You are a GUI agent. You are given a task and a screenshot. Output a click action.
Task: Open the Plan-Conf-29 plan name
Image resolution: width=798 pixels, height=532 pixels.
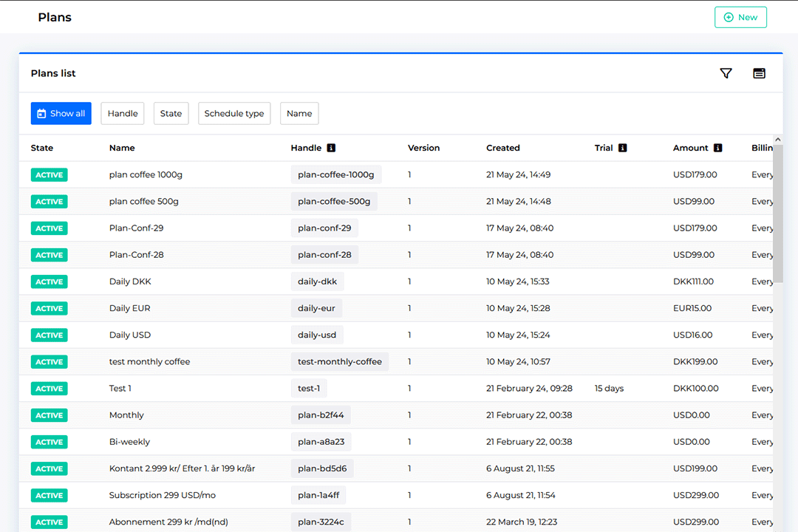[x=137, y=228]
